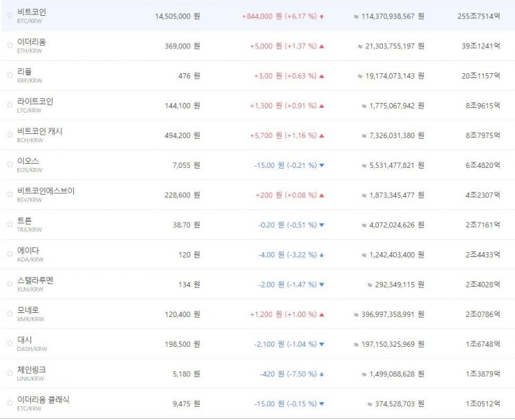Open the 비트코인 캐시 coin name
515x420 pixels.
tap(39, 131)
